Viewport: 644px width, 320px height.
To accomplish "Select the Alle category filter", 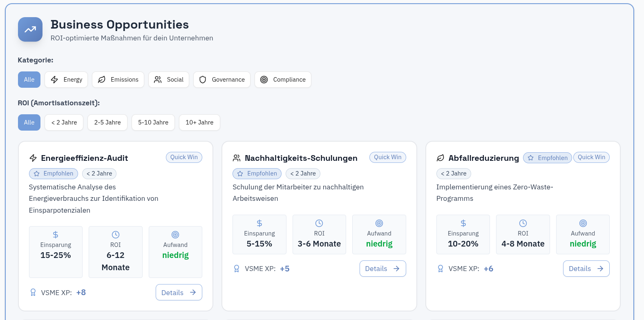I will (29, 80).
